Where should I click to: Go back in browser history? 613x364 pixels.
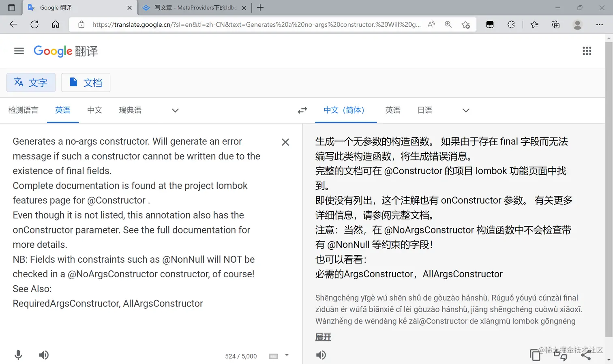click(x=13, y=24)
